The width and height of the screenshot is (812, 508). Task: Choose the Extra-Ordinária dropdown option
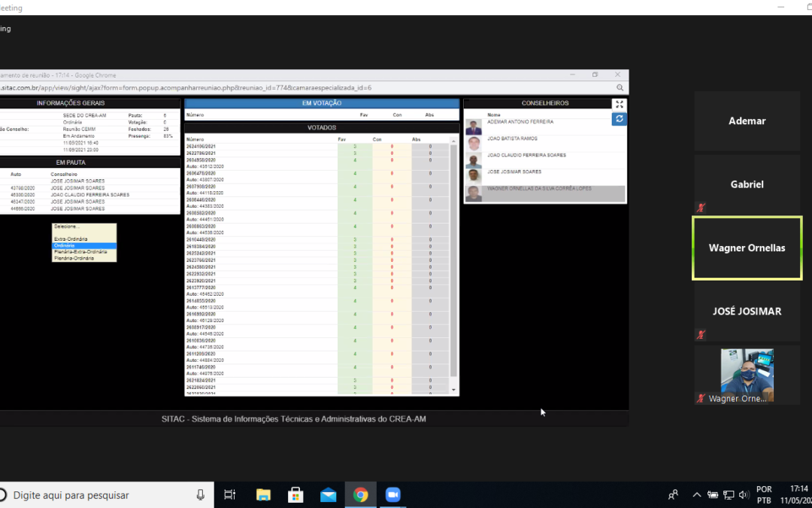pos(84,239)
